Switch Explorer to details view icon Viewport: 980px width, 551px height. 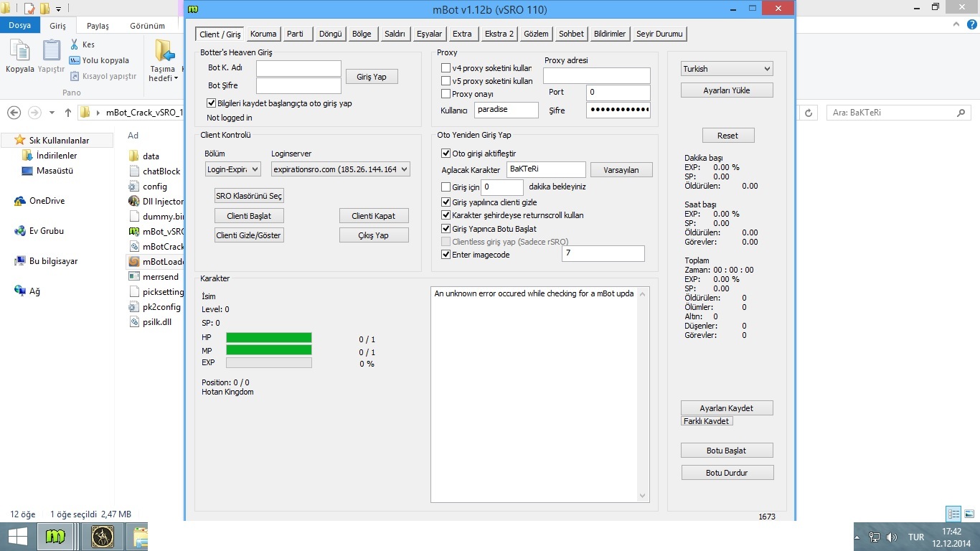pyautogui.click(x=953, y=514)
